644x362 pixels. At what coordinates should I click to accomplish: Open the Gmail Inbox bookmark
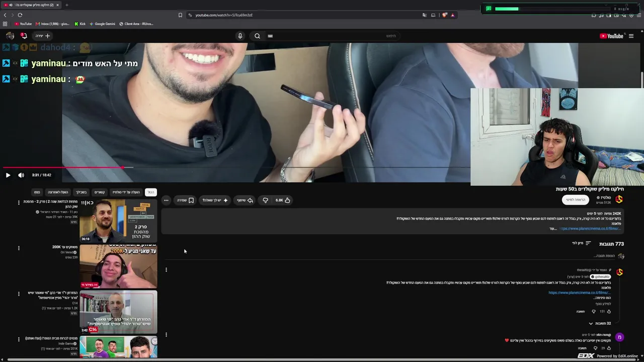pos(52,24)
